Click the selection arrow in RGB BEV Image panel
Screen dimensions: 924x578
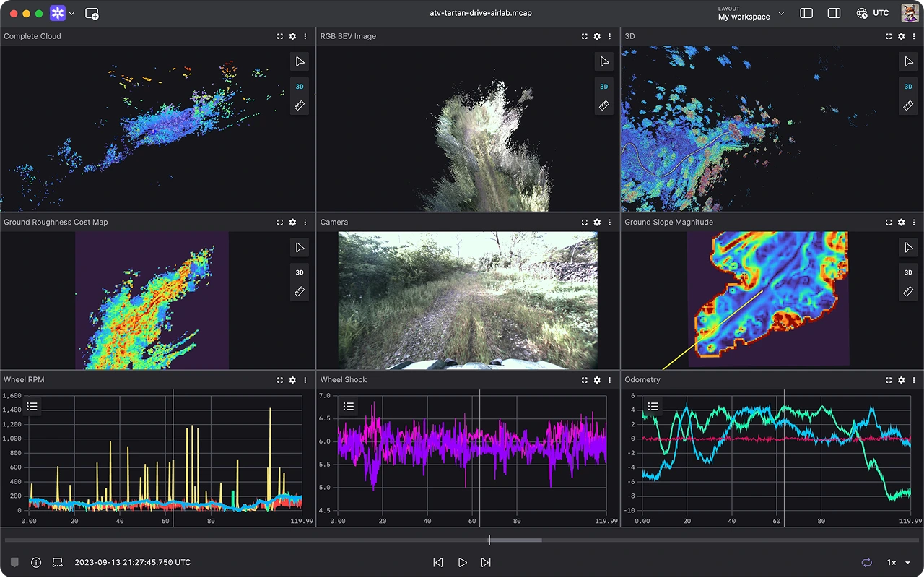coord(604,61)
